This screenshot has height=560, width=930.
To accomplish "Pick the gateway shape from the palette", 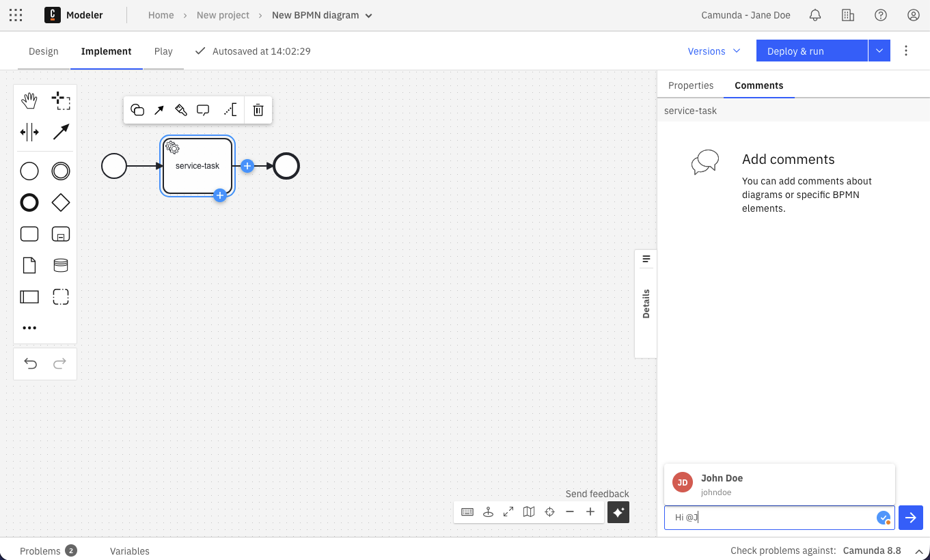I will [61, 202].
